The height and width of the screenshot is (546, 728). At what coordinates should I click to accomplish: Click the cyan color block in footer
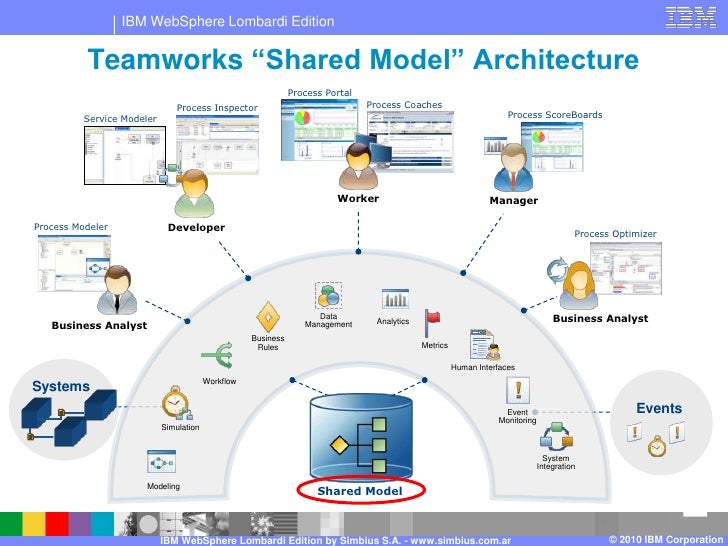[102, 524]
